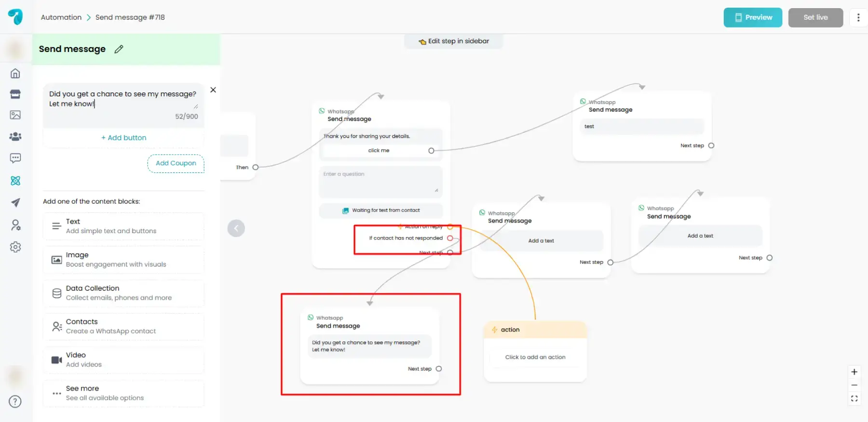Open the image gallery sidebar icon
This screenshot has height=422, width=868.
pos(15,115)
